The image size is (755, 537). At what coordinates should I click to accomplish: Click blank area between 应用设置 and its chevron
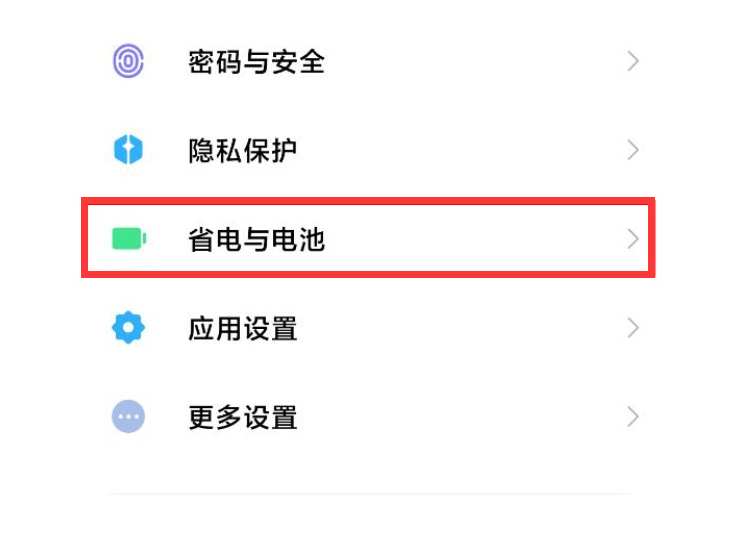point(462,328)
